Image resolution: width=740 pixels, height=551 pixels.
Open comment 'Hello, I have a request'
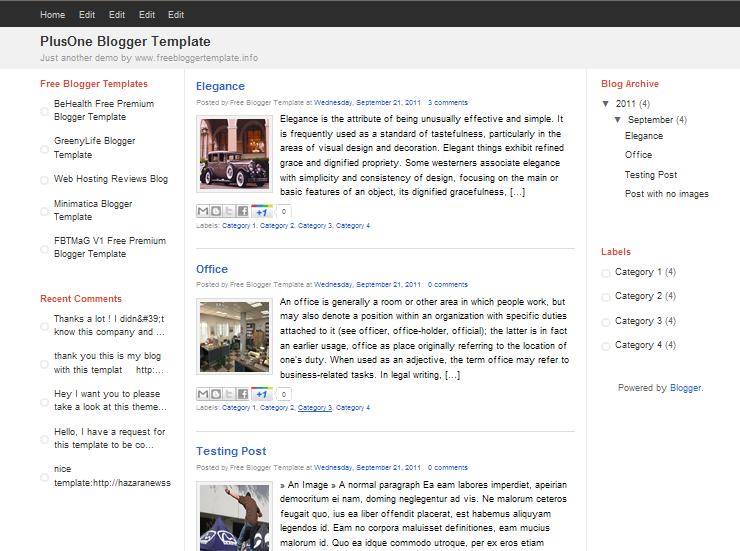(x=109, y=438)
